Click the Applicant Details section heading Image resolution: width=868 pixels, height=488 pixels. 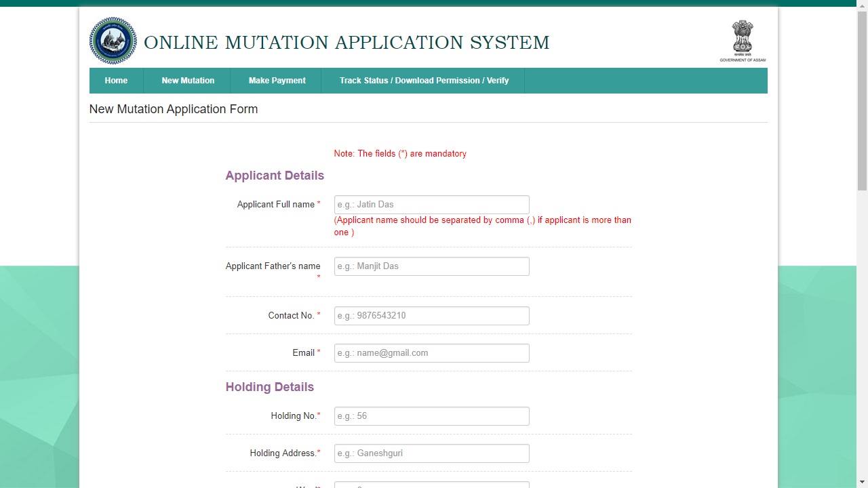(275, 176)
